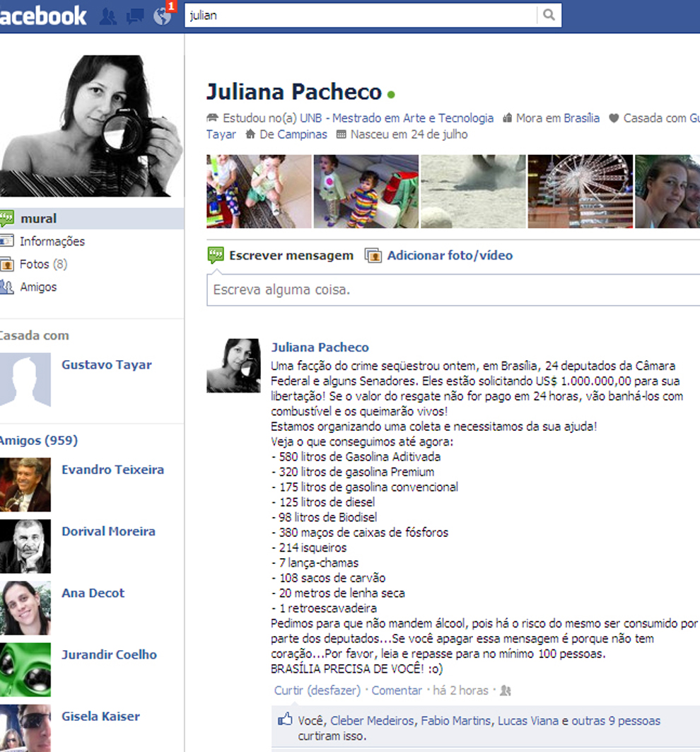The image size is (700, 752).
Task: Click the thumbs-up like icon
Action: click(285, 719)
